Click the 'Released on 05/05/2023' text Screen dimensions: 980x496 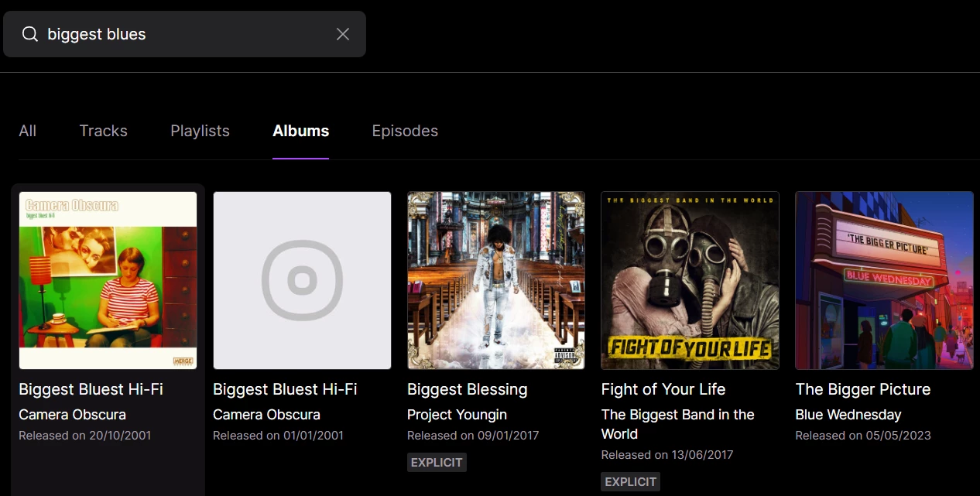(x=863, y=436)
